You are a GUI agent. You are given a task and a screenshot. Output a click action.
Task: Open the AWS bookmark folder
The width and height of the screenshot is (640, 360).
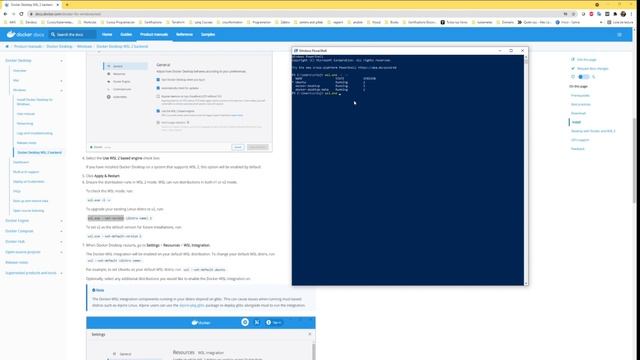[x=10, y=22]
